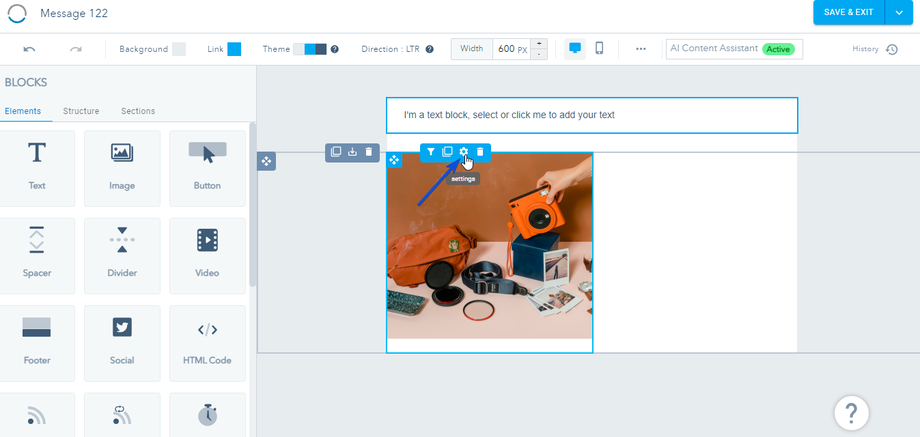Choose the Divider block element

coord(122,256)
